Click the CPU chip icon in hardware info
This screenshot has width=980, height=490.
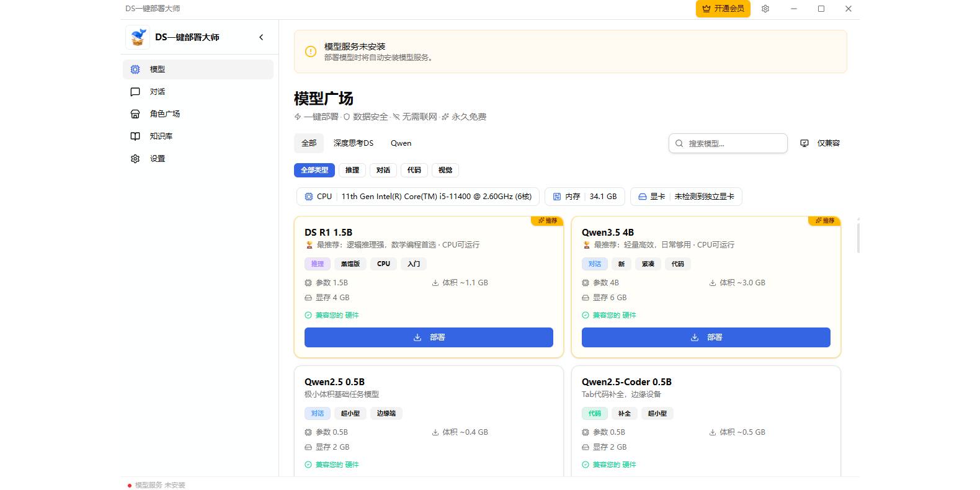[x=309, y=197]
